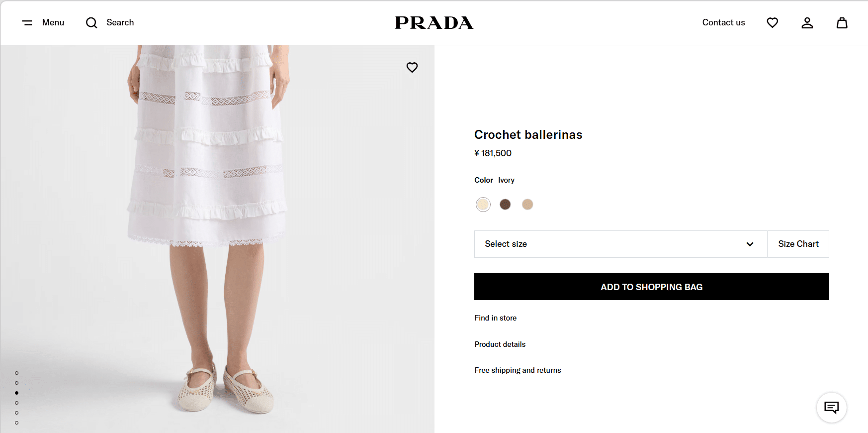Open the hamburger Menu icon
The image size is (868, 433).
(x=27, y=23)
